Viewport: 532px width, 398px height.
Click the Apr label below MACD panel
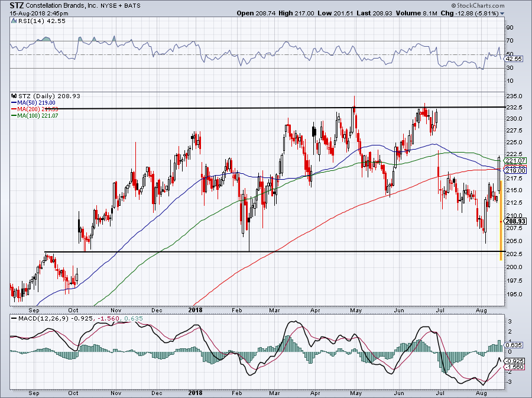315,393
